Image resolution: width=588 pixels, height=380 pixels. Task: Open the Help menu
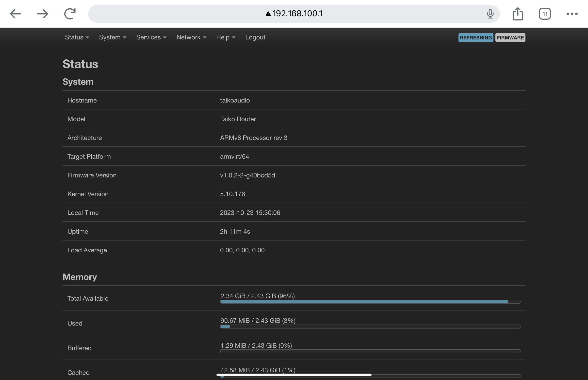tap(226, 37)
